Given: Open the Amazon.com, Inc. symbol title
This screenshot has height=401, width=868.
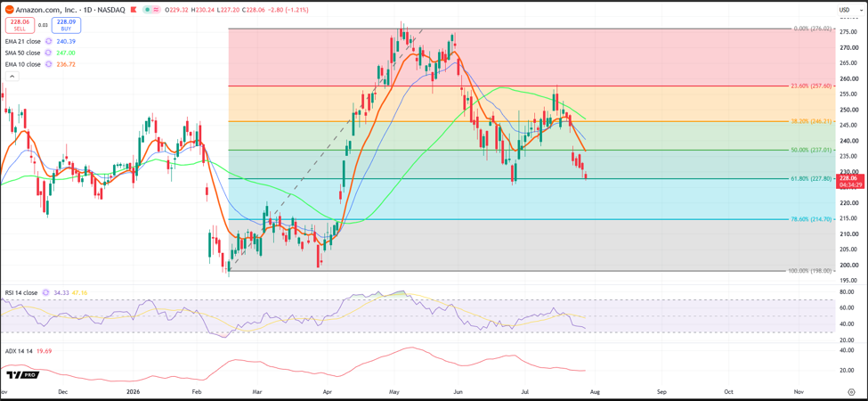Looking at the screenshot, I should pos(46,10).
